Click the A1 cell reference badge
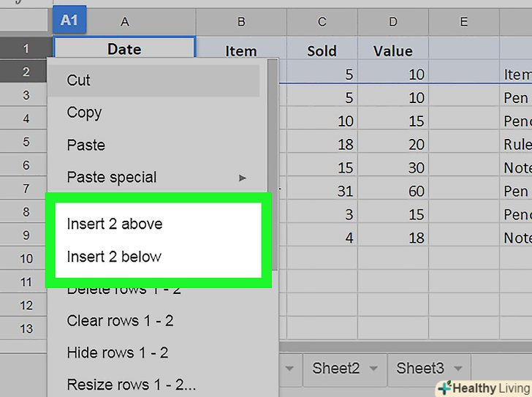 [69, 20]
